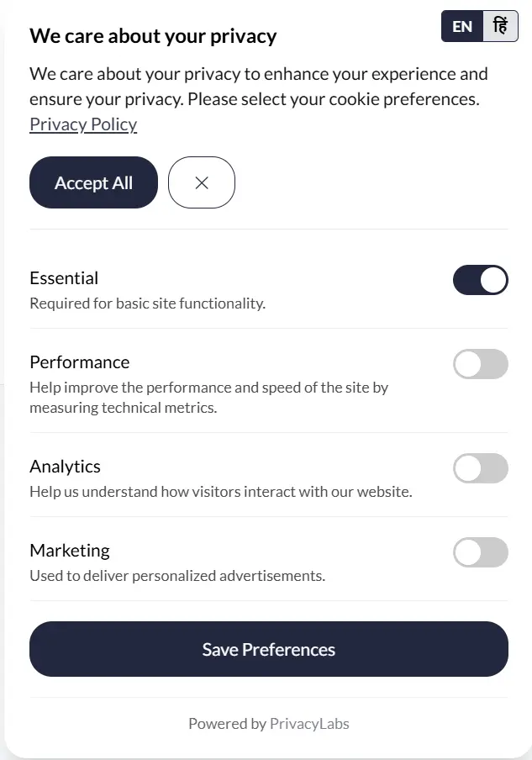Dismiss the banner with the X icon
The width and height of the screenshot is (532, 760).
201,182
